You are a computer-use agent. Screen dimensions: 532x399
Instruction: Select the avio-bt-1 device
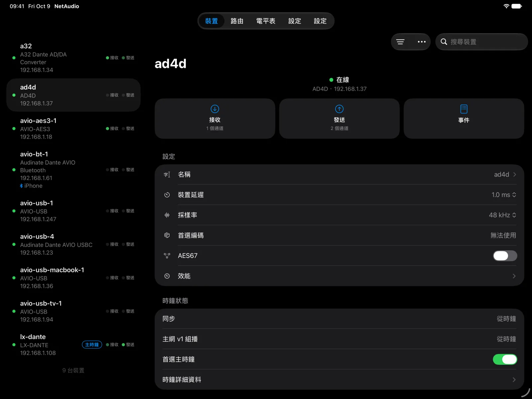(73, 170)
